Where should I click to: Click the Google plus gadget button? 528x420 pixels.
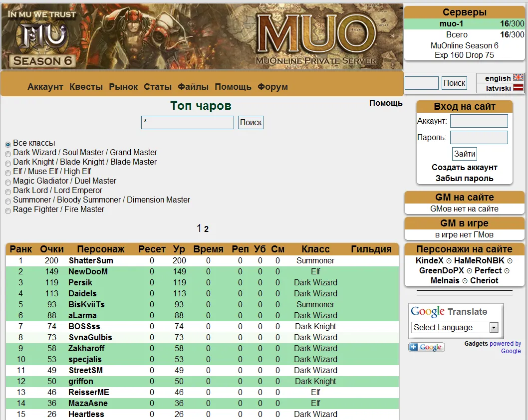coord(427,347)
